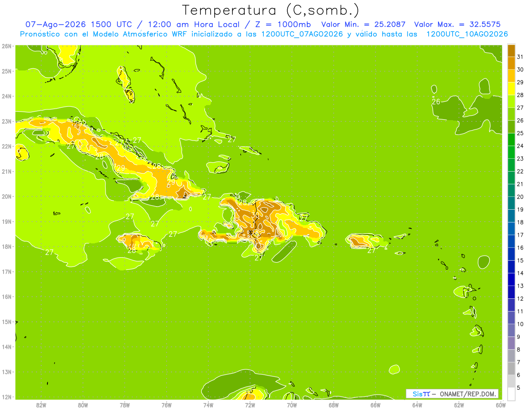Click the "13N" latitude label
The width and height of the screenshot is (532, 411).
pyautogui.click(x=7, y=372)
